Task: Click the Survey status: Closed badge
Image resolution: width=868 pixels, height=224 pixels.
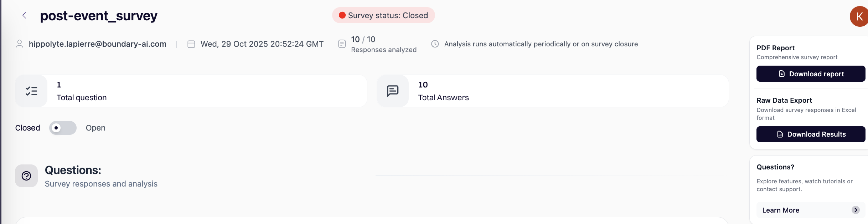Action: click(x=383, y=15)
